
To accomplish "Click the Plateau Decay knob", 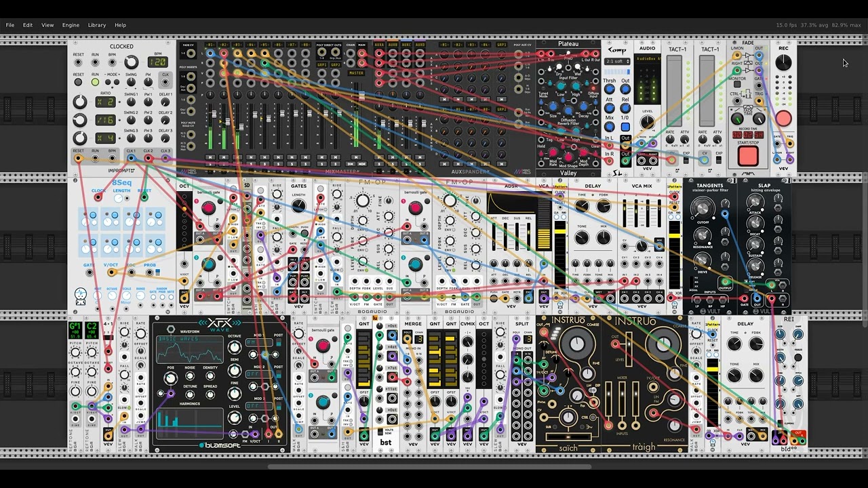I will (583, 106).
